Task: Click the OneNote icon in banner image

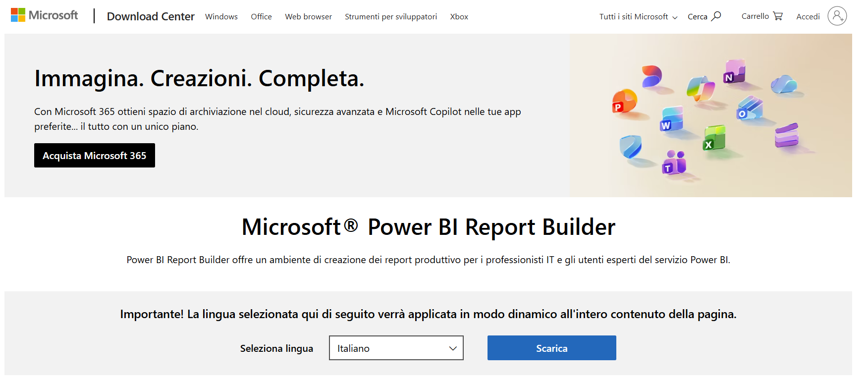Action: [735, 71]
